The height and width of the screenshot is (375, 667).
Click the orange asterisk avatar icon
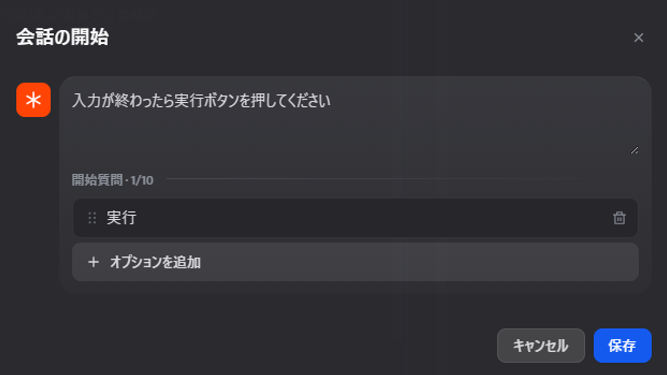33,100
